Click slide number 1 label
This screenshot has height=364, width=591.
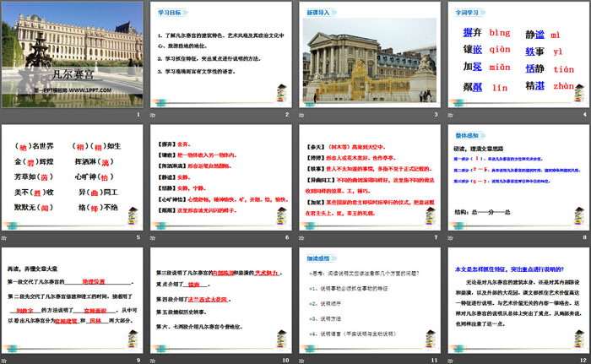[138, 114]
